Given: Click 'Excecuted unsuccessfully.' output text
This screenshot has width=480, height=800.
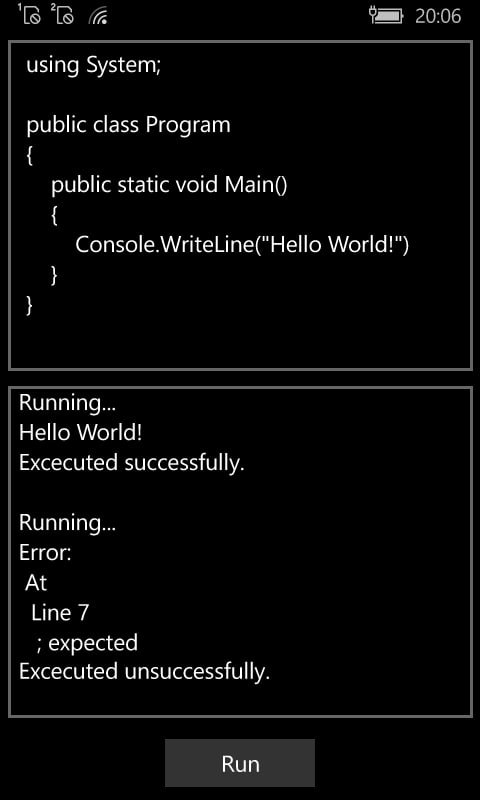Looking at the screenshot, I should (144, 671).
